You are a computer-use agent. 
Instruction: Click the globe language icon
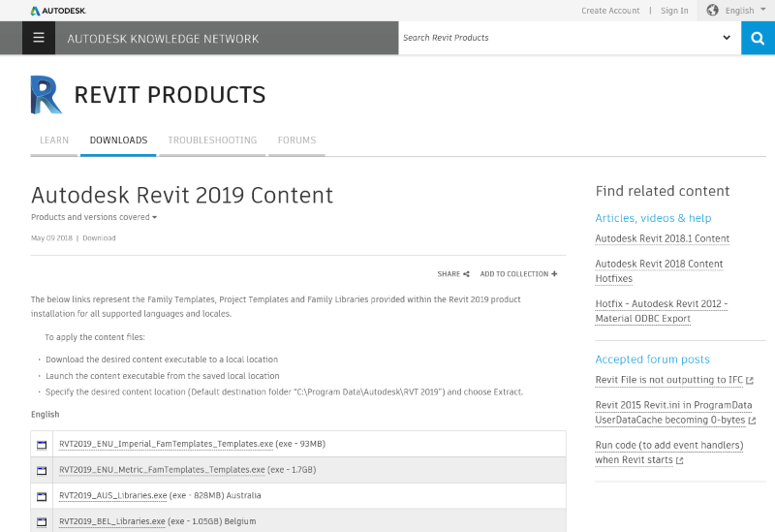(713, 11)
